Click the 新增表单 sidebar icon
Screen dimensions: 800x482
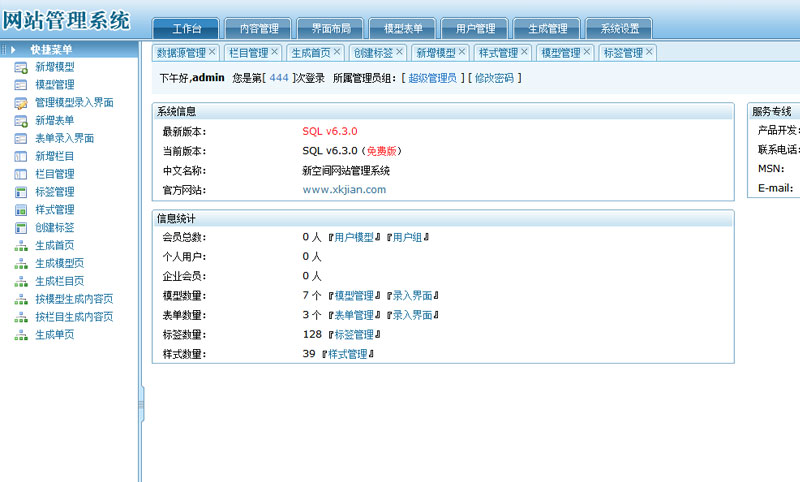tap(20, 121)
